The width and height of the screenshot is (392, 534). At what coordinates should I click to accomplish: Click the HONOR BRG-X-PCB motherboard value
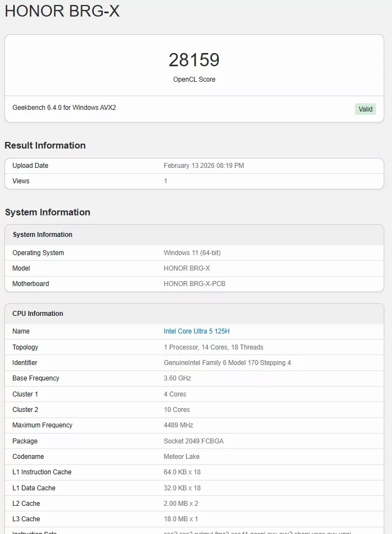tap(194, 284)
